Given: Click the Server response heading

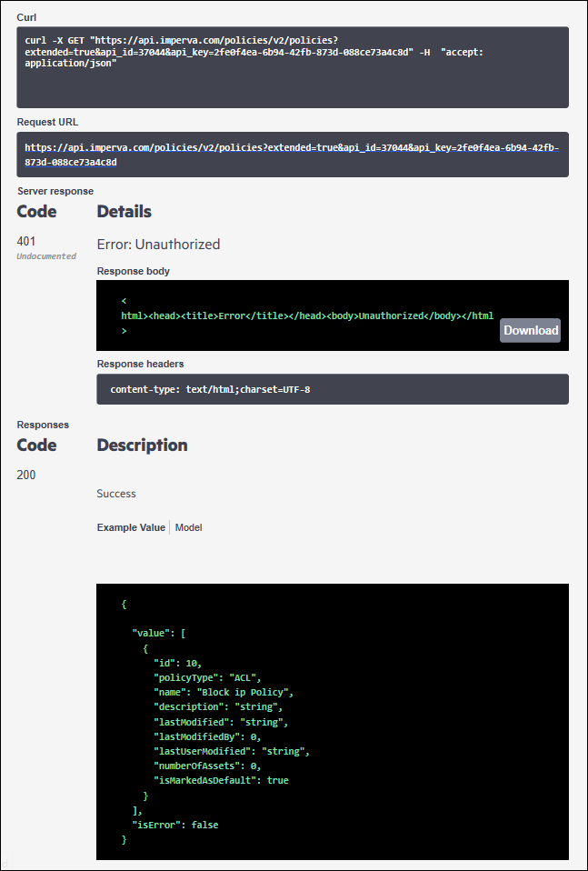Looking at the screenshot, I should (55, 191).
